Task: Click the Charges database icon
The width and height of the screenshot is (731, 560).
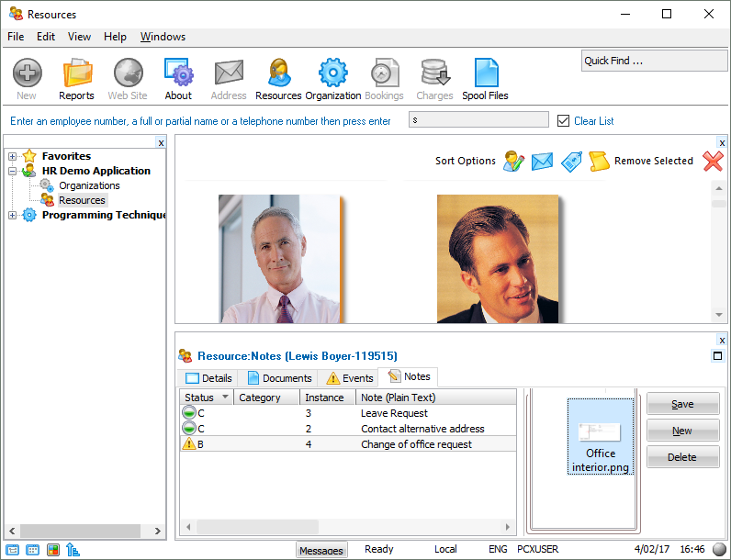Action: tap(434, 73)
